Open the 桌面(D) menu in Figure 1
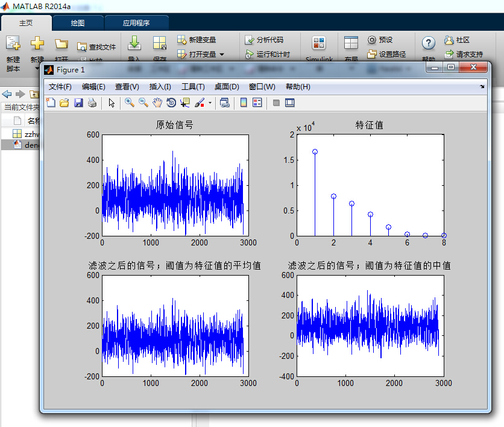Image resolution: width=504 pixels, height=427 pixels. (x=227, y=87)
